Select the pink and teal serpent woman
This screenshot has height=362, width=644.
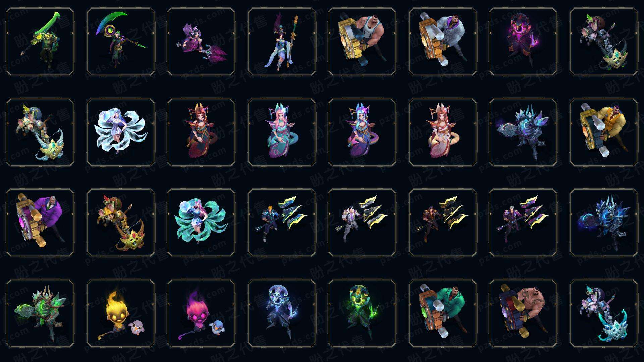click(282, 132)
